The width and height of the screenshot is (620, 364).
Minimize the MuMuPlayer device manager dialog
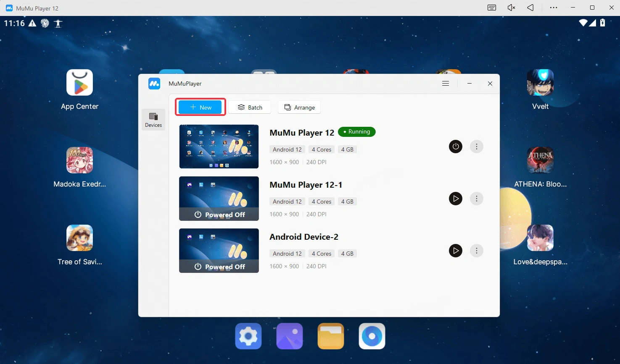tap(470, 84)
